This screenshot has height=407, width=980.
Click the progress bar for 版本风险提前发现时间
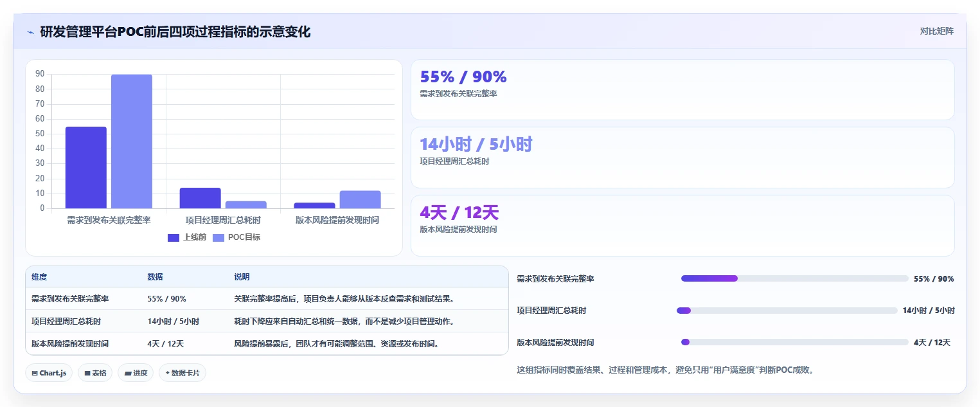(794, 342)
